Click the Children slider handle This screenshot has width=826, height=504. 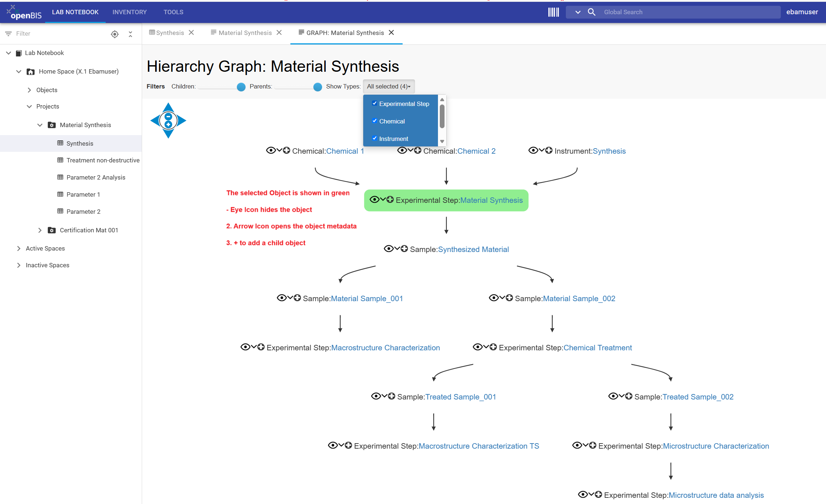pos(241,87)
